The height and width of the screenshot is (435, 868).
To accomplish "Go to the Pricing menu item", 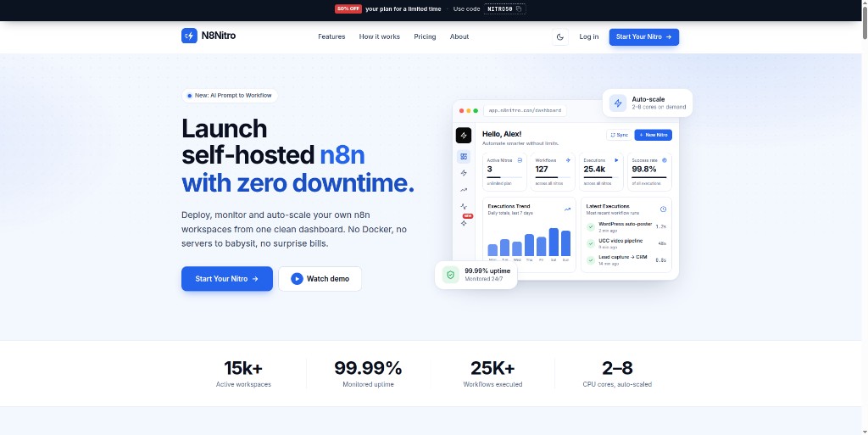I will [x=425, y=36].
